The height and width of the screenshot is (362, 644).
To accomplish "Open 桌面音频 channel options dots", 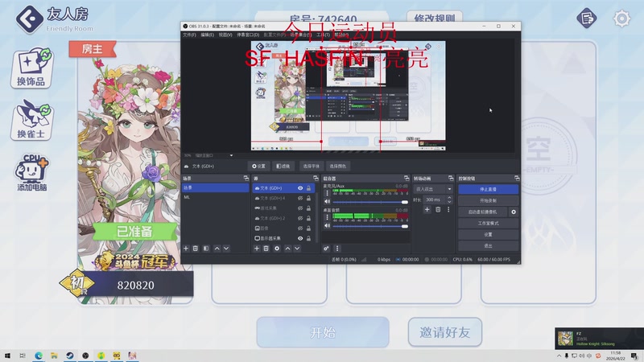I will coord(328,217).
